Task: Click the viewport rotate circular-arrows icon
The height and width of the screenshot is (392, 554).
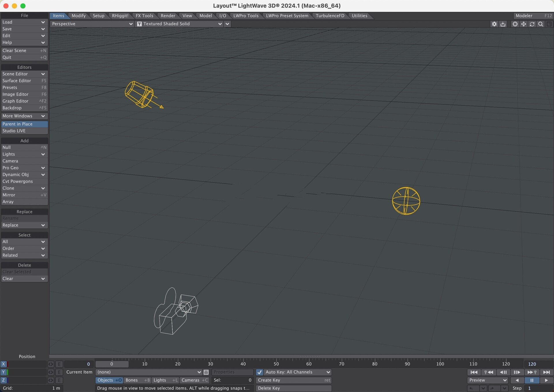Action: pos(532,24)
